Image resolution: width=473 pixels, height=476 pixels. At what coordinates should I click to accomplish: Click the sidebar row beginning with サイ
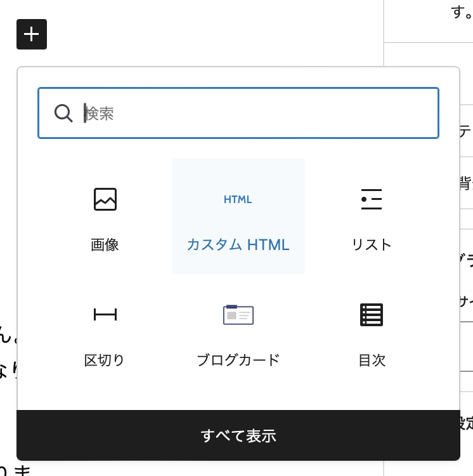coord(466,301)
